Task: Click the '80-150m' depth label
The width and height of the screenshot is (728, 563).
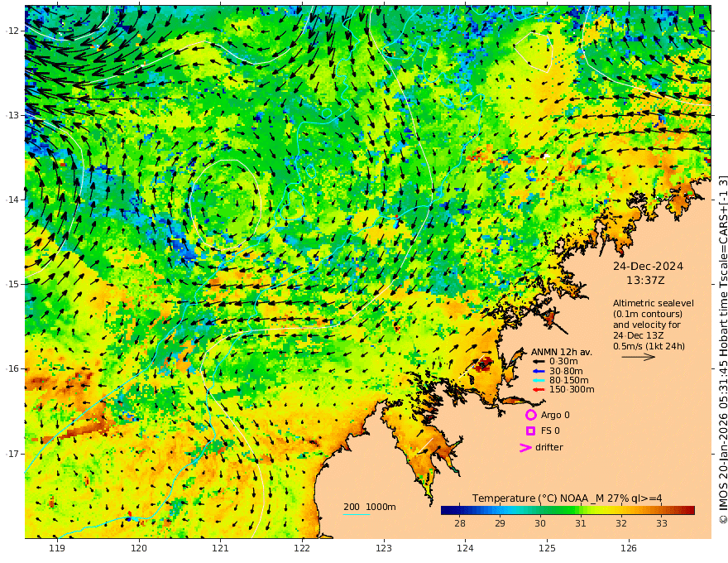Action: pos(569,381)
